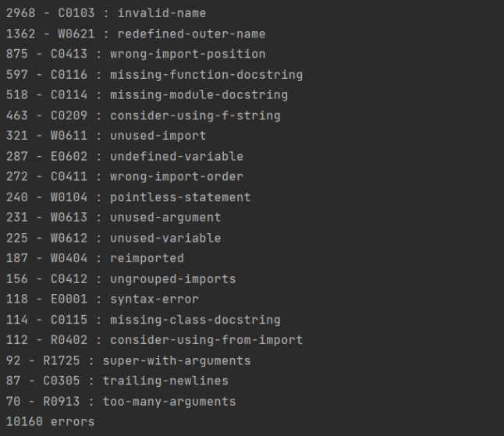Select the W0612 unused-variable line
Image resolution: width=504 pixels, height=436 pixels.
coord(113,238)
